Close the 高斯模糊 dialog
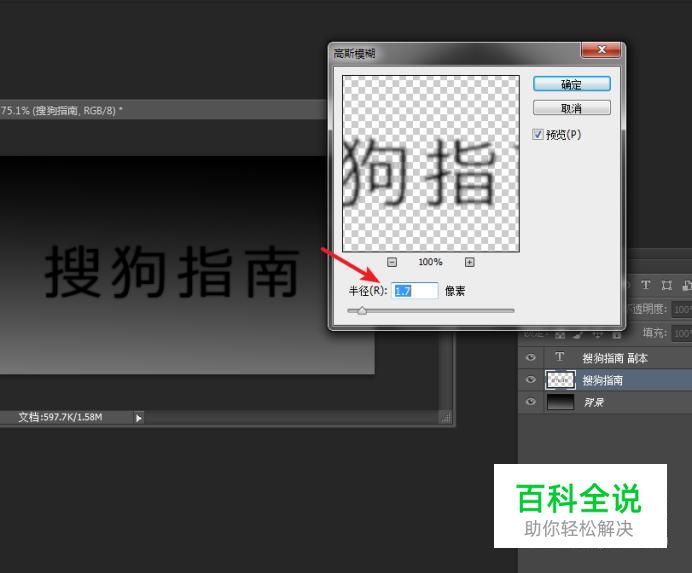The image size is (692, 573). (x=601, y=49)
